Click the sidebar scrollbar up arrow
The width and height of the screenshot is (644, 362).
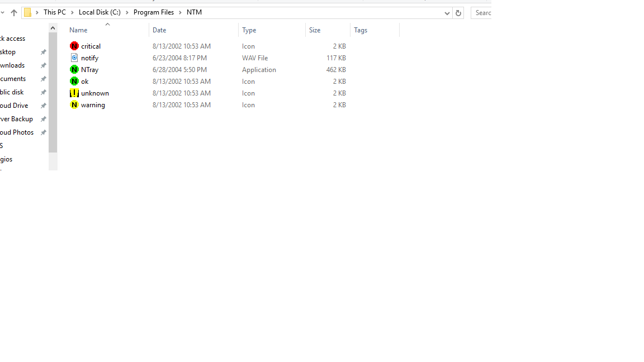53,28
